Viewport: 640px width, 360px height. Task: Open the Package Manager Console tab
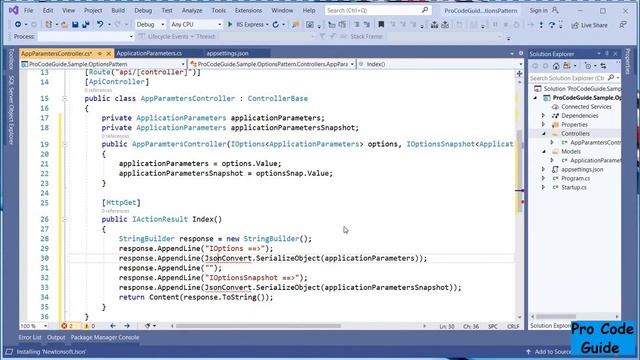(x=105, y=338)
